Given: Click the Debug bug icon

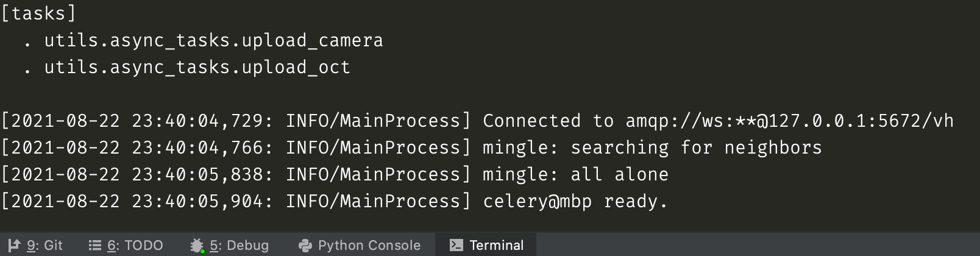Looking at the screenshot, I should [196, 245].
